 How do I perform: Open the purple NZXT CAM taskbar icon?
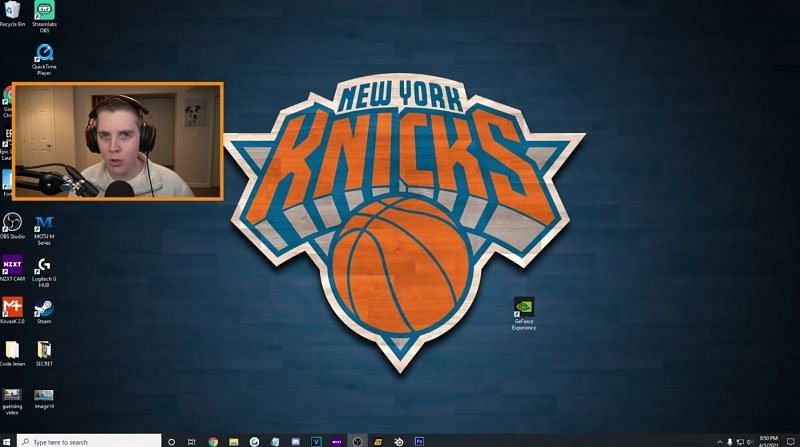point(337,442)
